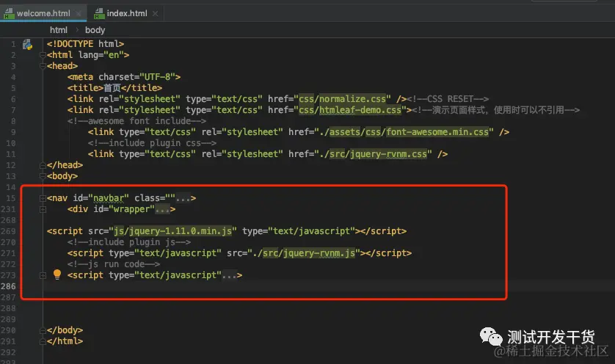Viewport: 615px width, 364px height.
Task: Click the include plugin js comment
Action: pyautogui.click(x=128, y=242)
